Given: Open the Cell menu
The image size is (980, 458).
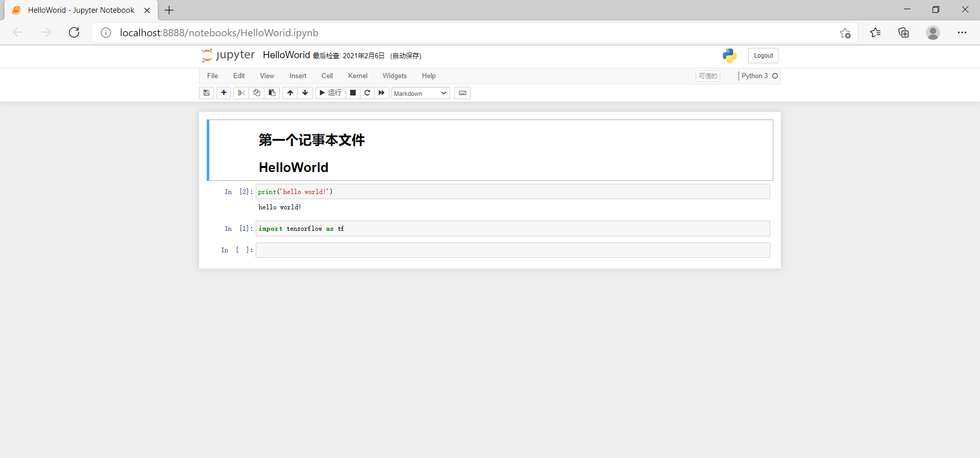Looking at the screenshot, I should coord(327,76).
